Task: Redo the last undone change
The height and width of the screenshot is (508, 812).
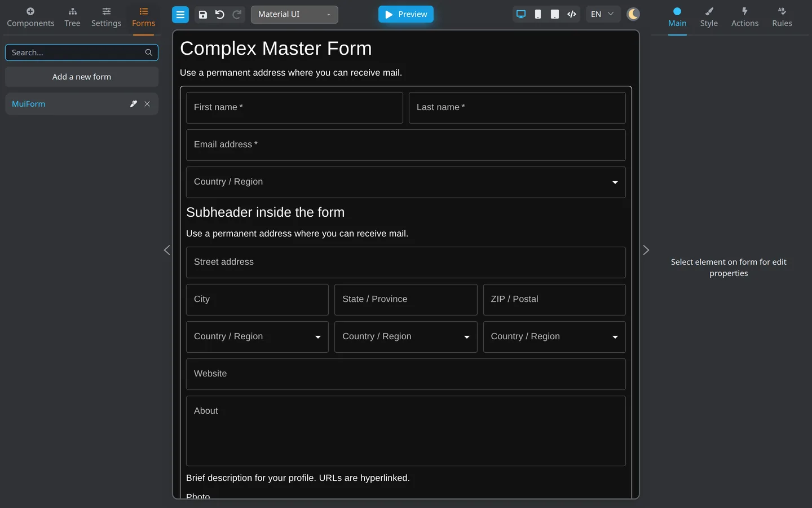Action: click(237, 15)
